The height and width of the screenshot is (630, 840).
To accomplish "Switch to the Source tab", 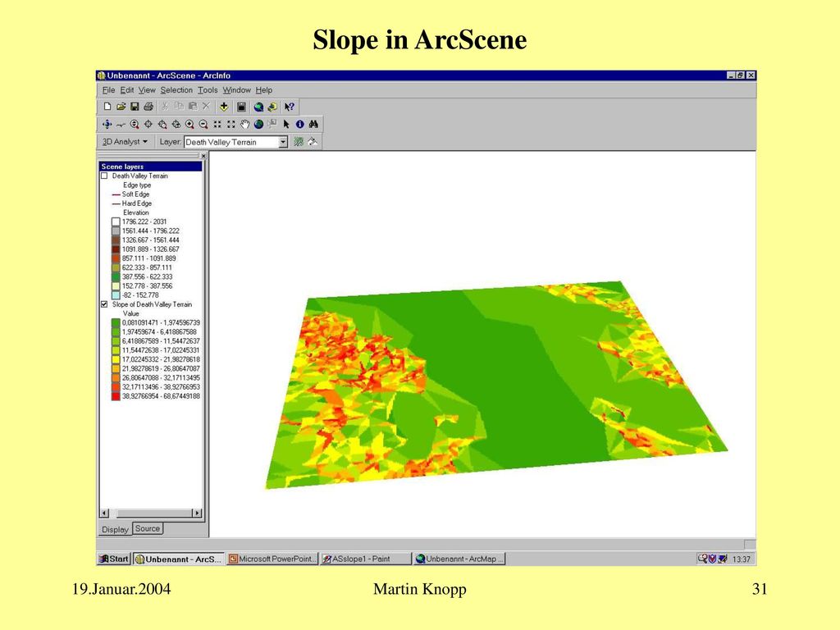I will (x=148, y=528).
